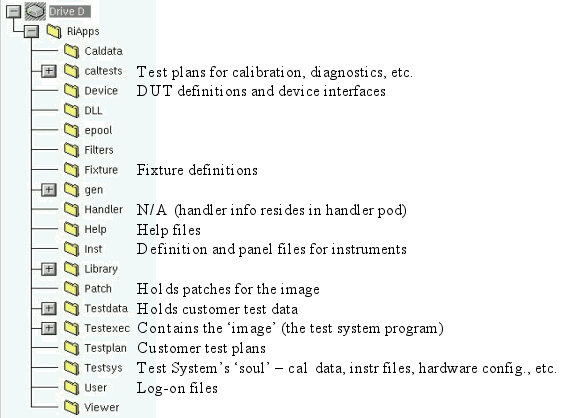Expand the Testdata folder

49,308
